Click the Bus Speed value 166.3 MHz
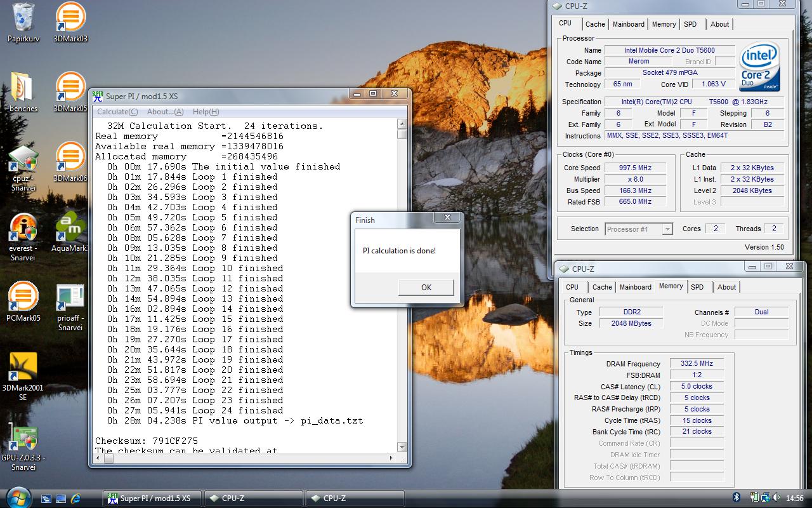 636,190
